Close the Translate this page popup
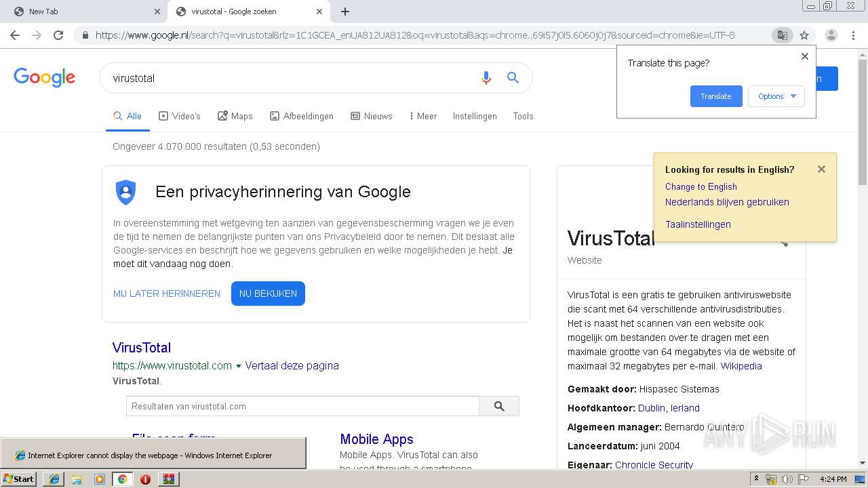Screen dimensions: 868x488 pyautogui.click(x=805, y=56)
